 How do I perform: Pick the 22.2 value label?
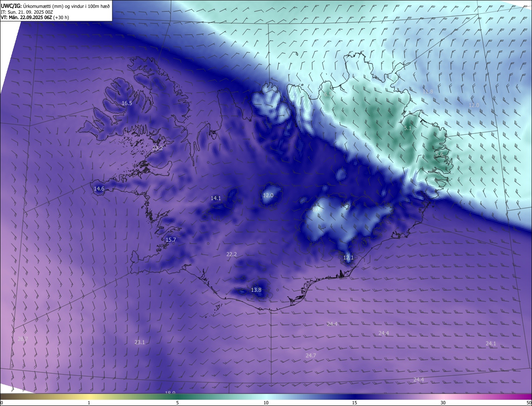click(x=232, y=254)
